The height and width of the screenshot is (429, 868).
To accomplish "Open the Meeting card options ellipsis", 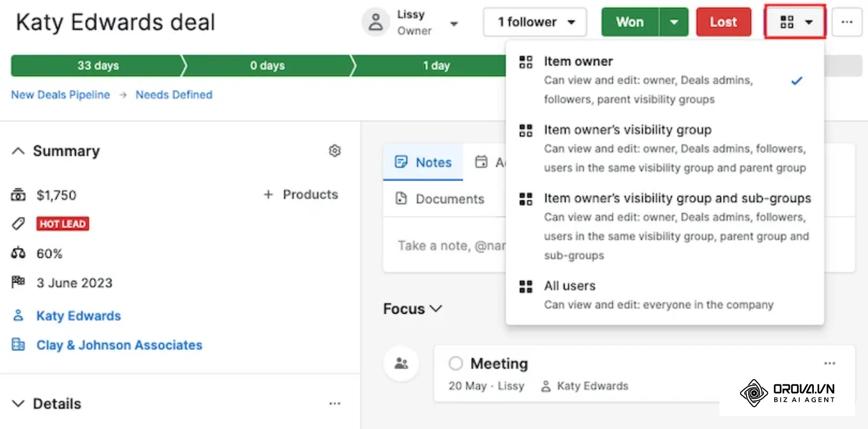I will click(829, 363).
